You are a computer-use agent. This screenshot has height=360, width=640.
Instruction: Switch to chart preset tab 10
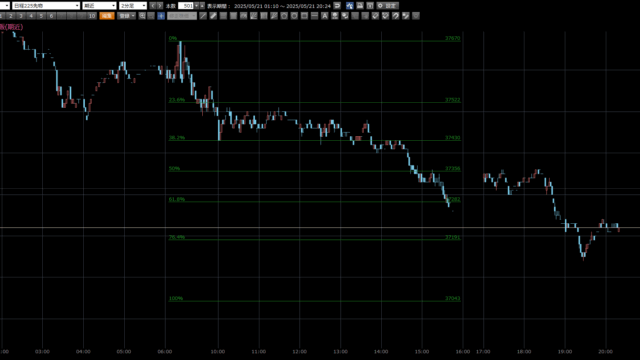pyautogui.click(x=92, y=16)
